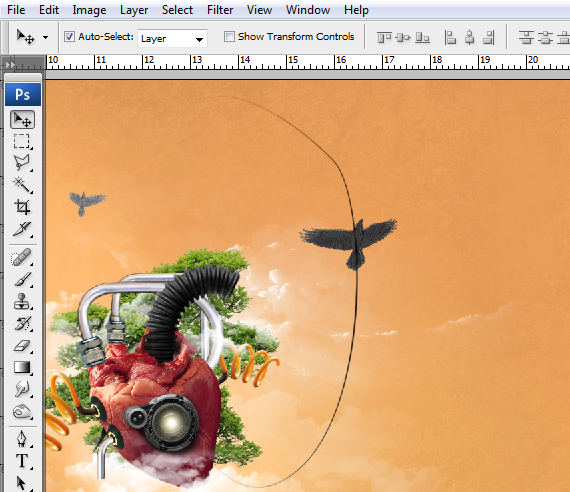Select the Gradient tool

22,367
